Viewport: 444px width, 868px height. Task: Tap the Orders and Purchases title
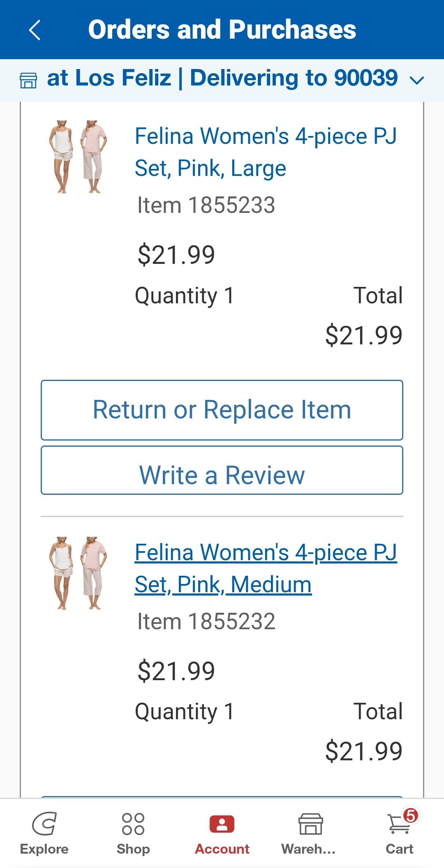[x=222, y=30]
